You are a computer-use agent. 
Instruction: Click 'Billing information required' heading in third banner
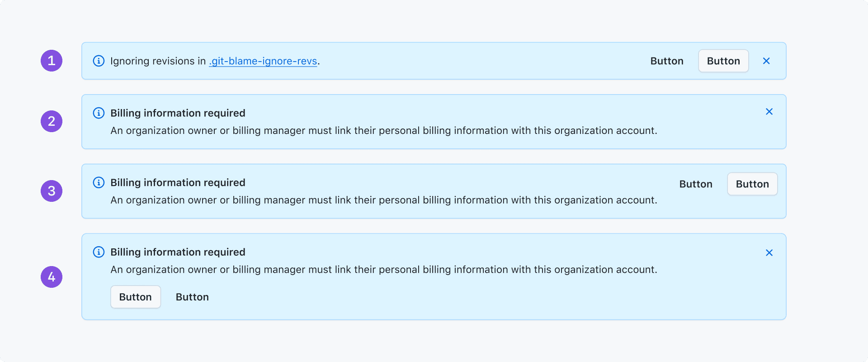178,182
